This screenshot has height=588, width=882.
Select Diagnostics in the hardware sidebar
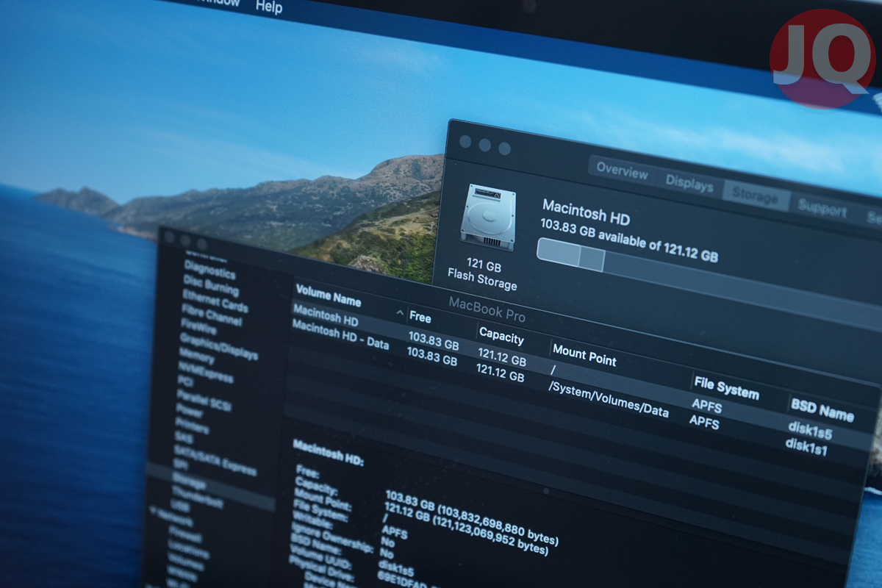pyautogui.click(x=209, y=269)
